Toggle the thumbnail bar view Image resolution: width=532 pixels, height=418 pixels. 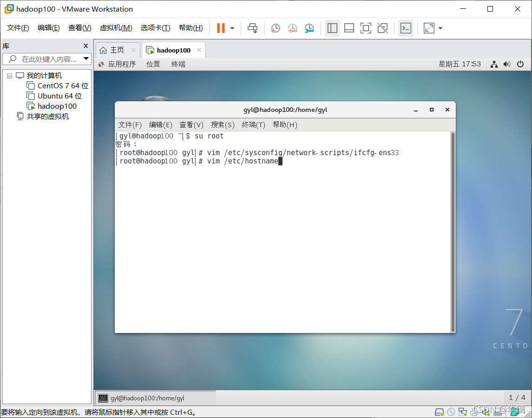[x=349, y=28]
